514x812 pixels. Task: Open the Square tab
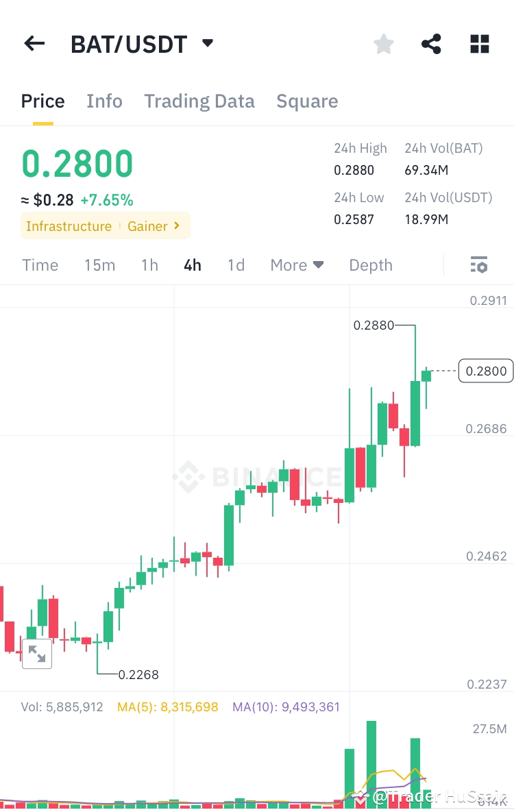pyautogui.click(x=307, y=101)
